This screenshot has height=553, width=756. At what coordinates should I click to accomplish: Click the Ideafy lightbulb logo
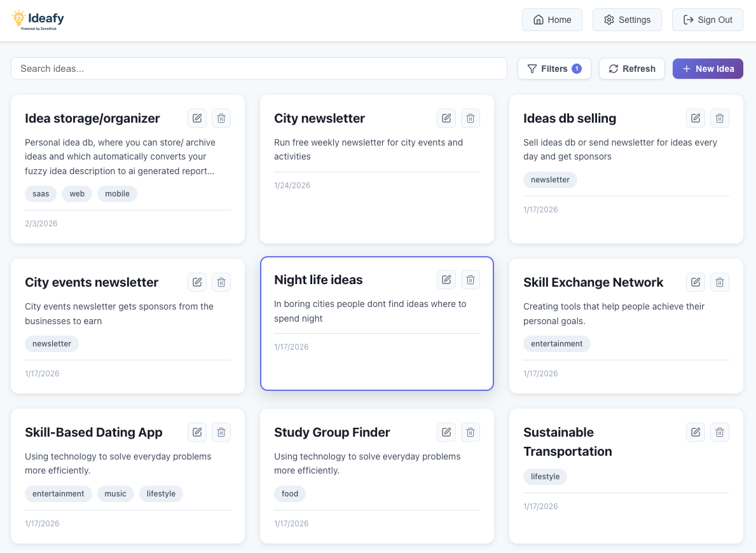(19, 19)
